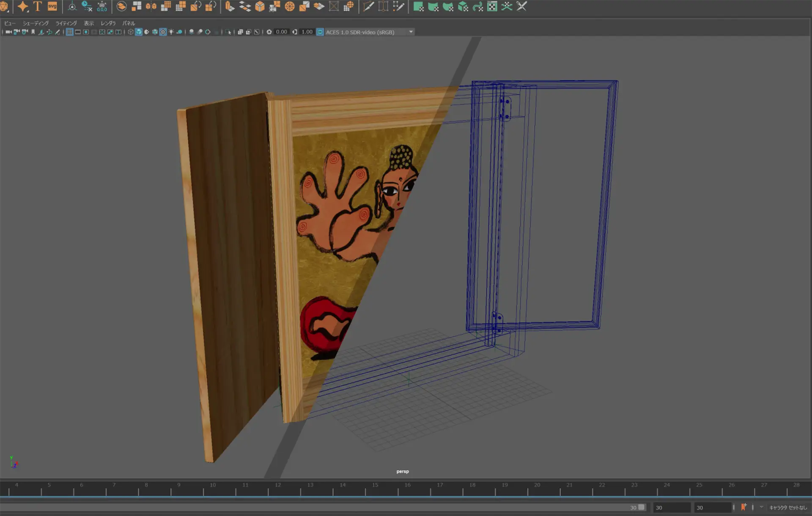Toggle film gate display
Screen dimensions: 812x516
pyautogui.click(x=78, y=32)
